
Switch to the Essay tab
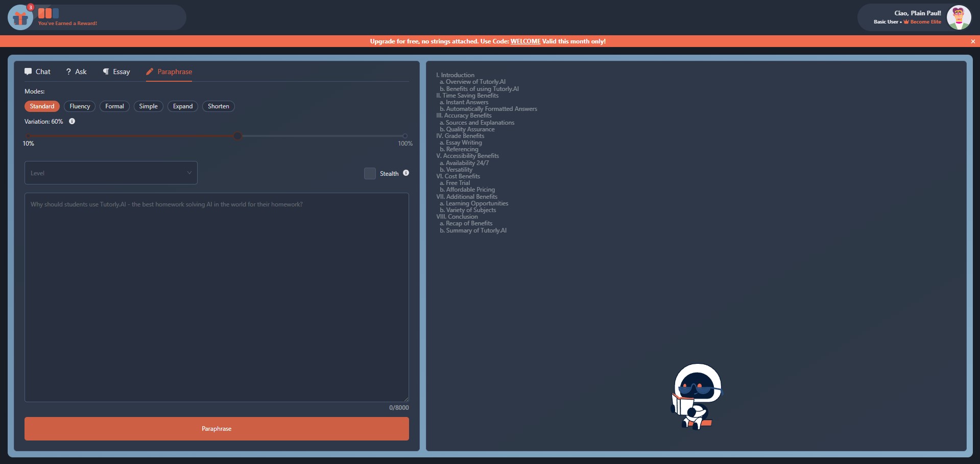pyautogui.click(x=116, y=72)
